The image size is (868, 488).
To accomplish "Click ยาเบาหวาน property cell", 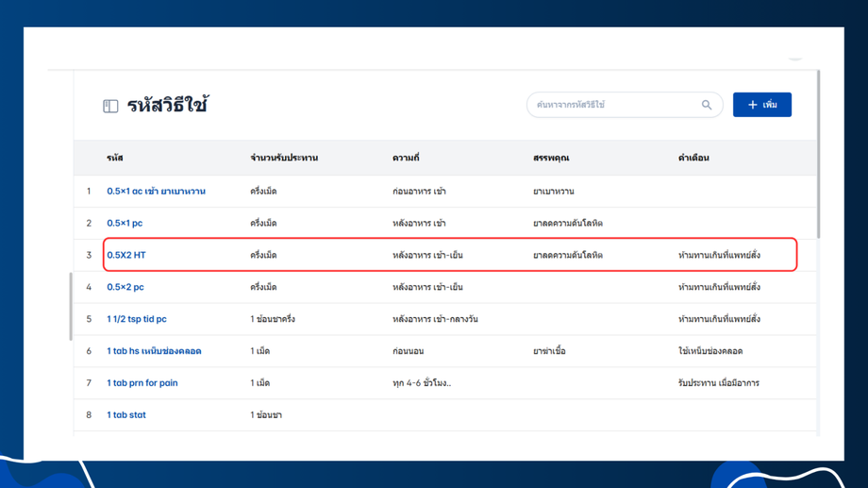I will [554, 191].
